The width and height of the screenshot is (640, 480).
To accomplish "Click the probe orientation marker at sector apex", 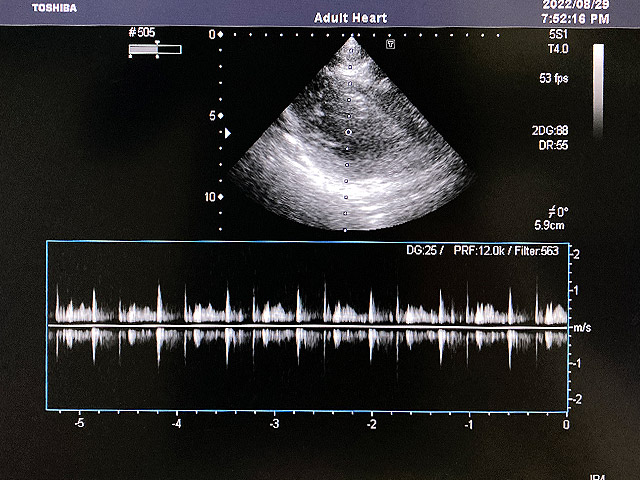I will [x=390, y=45].
